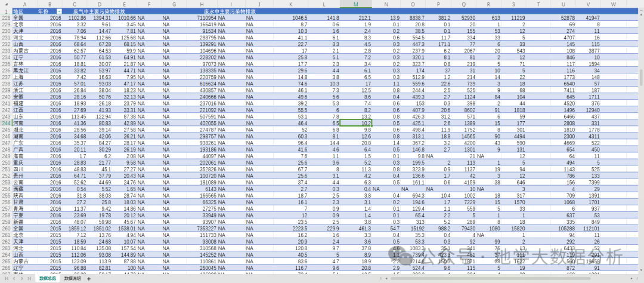
Task: Select active cell 10.2 in 河南 row
Action: (x=355, y=122)
